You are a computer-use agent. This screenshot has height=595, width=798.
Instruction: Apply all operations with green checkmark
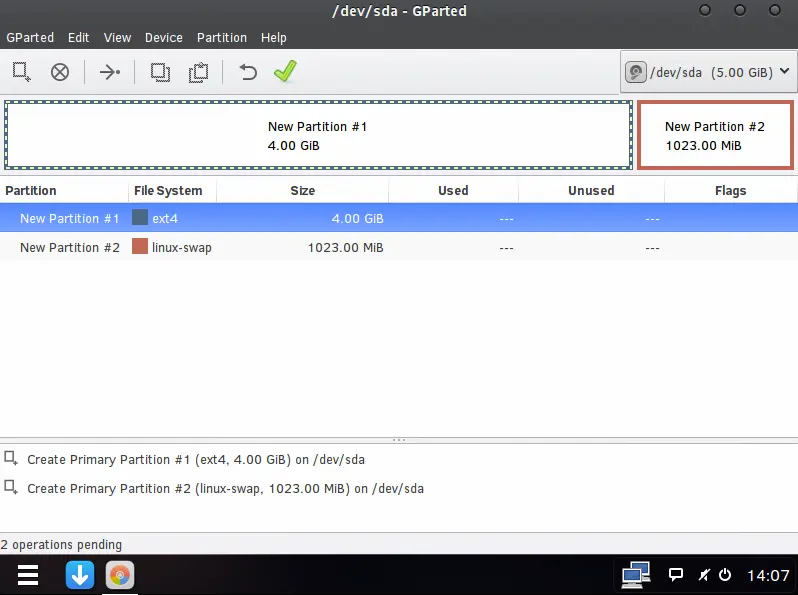pos(285,71)
